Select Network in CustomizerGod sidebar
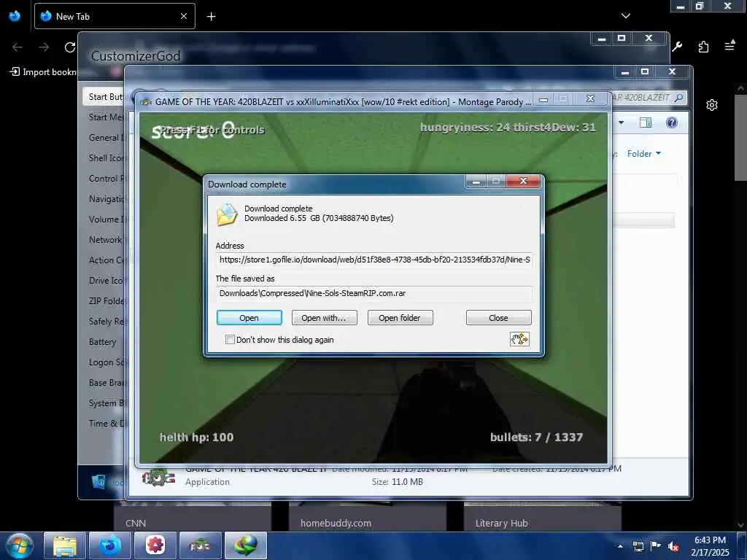 (105, 240)
